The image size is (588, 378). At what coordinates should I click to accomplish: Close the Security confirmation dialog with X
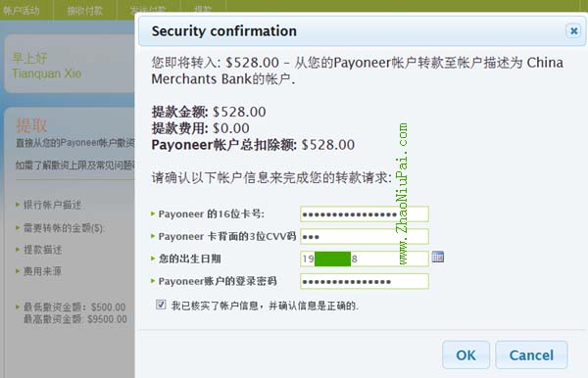(573, 31)
